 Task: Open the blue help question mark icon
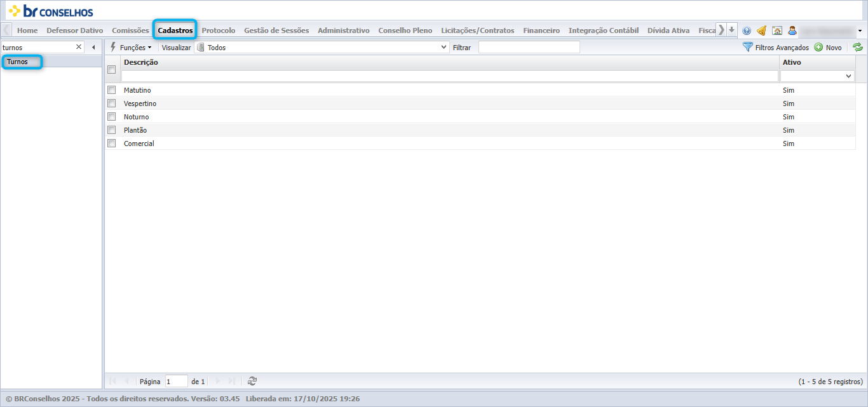747,30
